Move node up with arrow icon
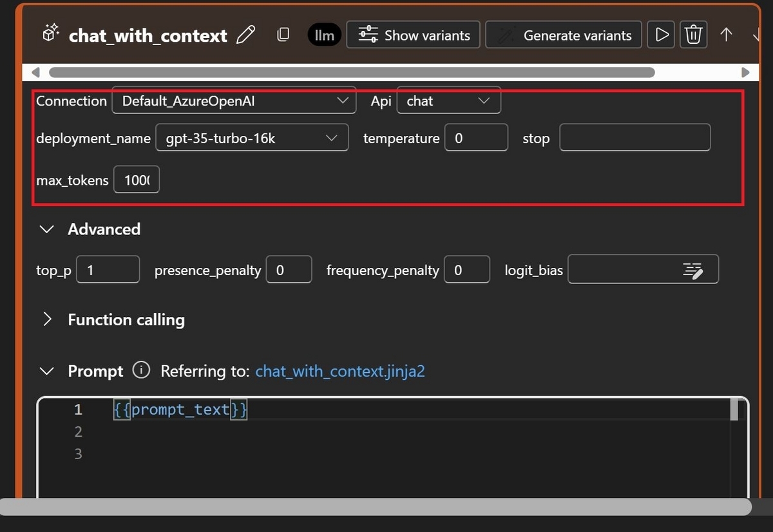 (726, 35)
